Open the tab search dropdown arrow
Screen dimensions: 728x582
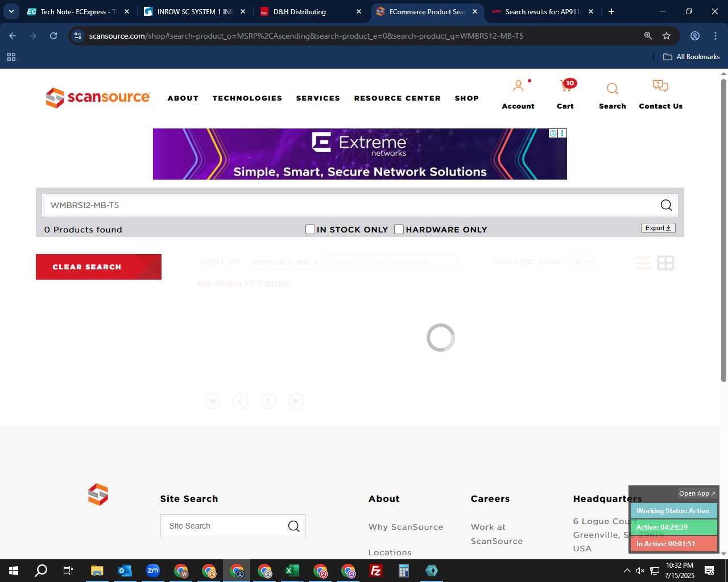point(11,11)
